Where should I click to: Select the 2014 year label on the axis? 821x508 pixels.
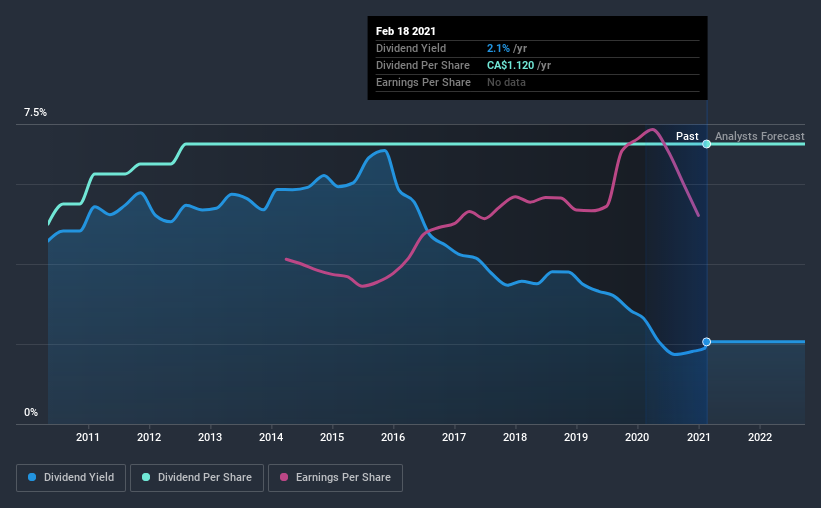point(271,437)
